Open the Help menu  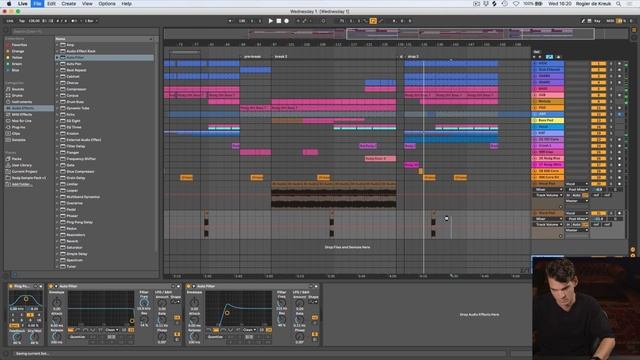(127, 4)
